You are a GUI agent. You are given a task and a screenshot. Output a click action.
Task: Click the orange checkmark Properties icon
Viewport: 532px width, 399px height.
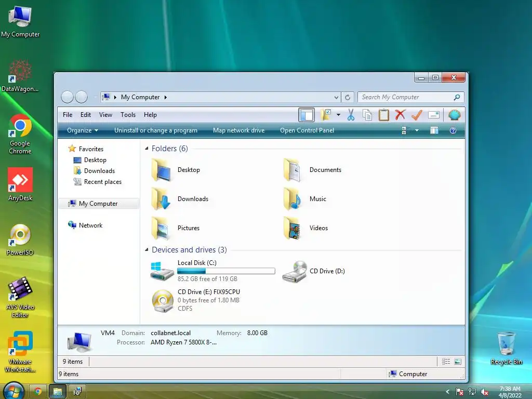tap(417, 115)
